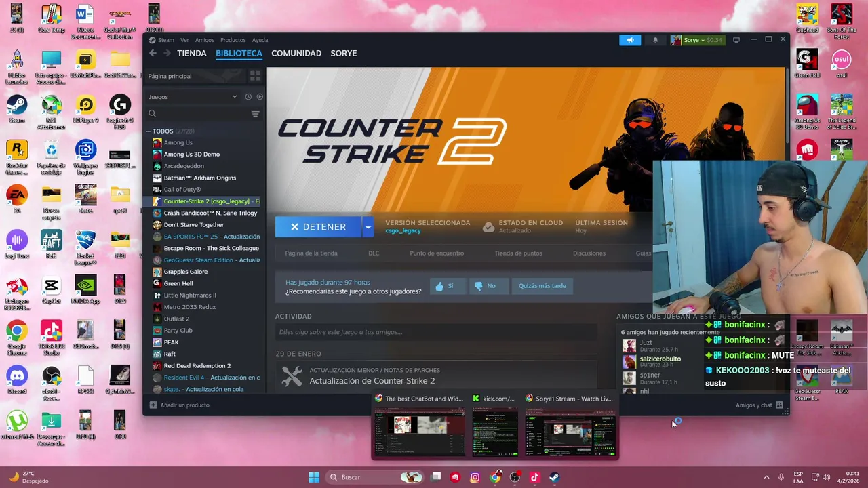
Task: Open Instagram from taskbar
Action: click(x=475, y=477)
